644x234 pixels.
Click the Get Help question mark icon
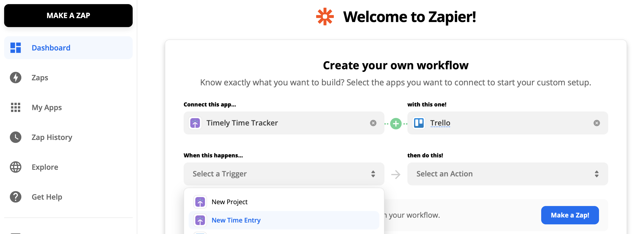[16, 197]
